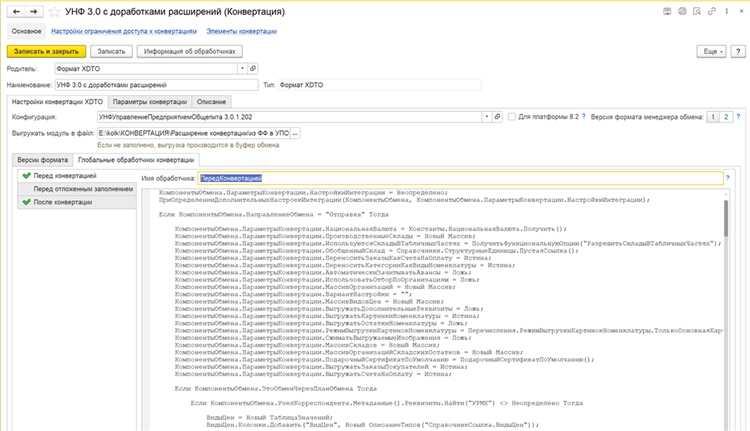Click the link icon in the title bar
This screenshot has width=750, height=431.
tap(712, 11)
